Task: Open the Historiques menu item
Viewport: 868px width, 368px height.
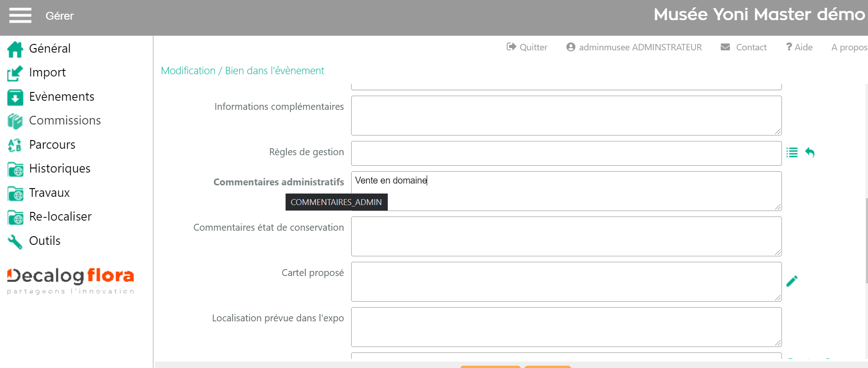Action: coord(60,168)
